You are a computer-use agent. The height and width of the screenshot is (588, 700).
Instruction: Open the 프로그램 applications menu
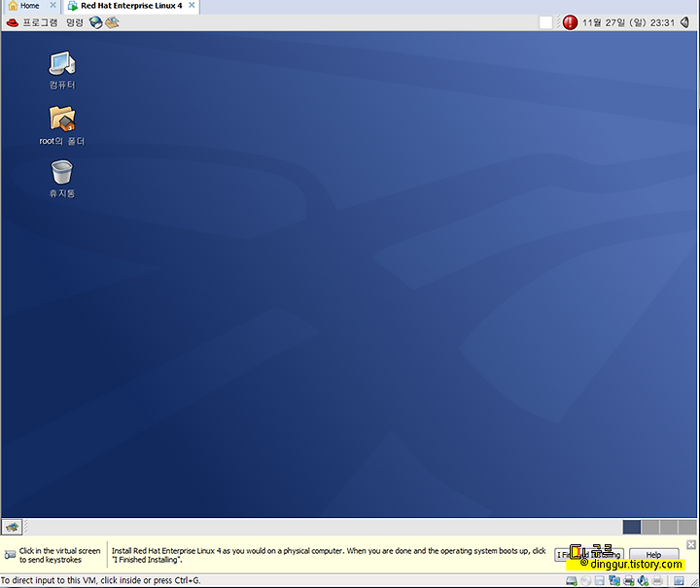(x=40, y=22)
